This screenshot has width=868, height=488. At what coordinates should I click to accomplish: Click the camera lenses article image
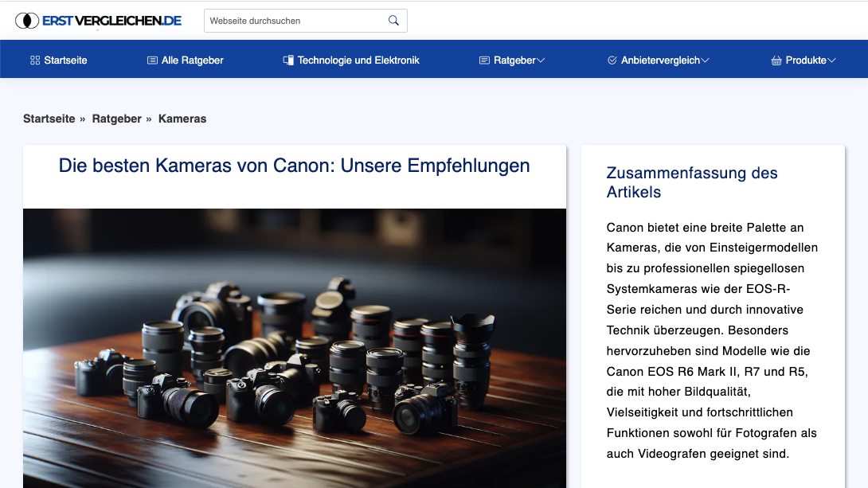pos(295,348)
